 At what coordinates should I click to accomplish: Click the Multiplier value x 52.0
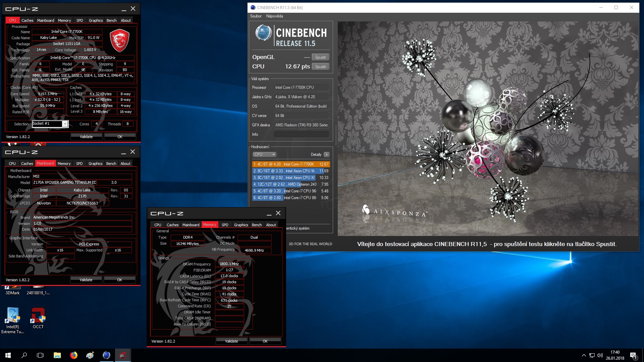(x=48, y=100)
